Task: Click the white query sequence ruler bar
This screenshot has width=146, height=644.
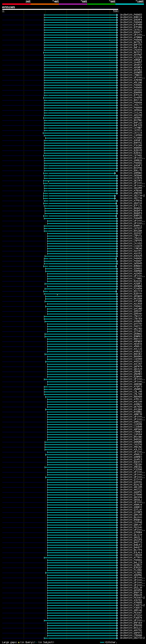Action: [x=60, y=9]
